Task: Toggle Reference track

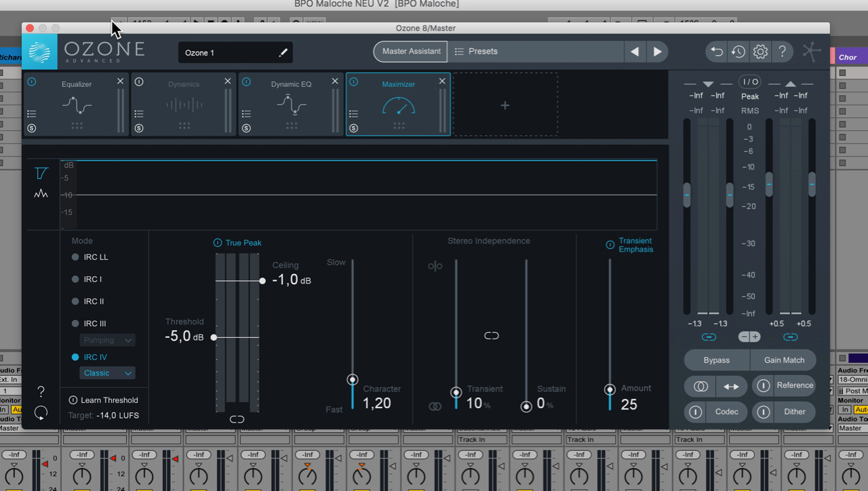Action: [x=764, y=386]
